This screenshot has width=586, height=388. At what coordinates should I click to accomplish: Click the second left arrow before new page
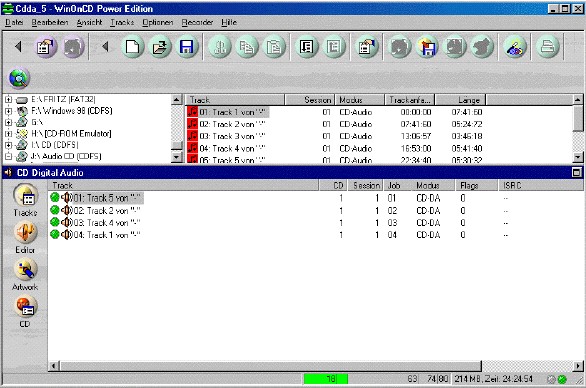pos(105,47)
